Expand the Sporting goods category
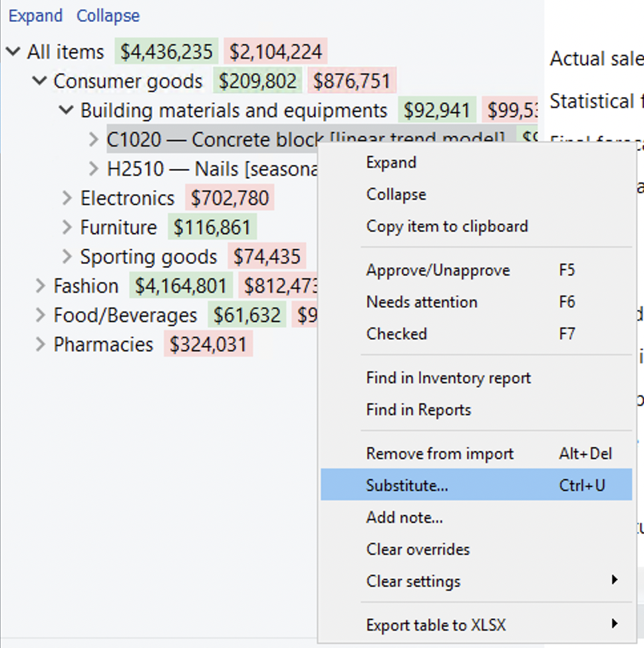The image size is (644, 648). [67, 257]
